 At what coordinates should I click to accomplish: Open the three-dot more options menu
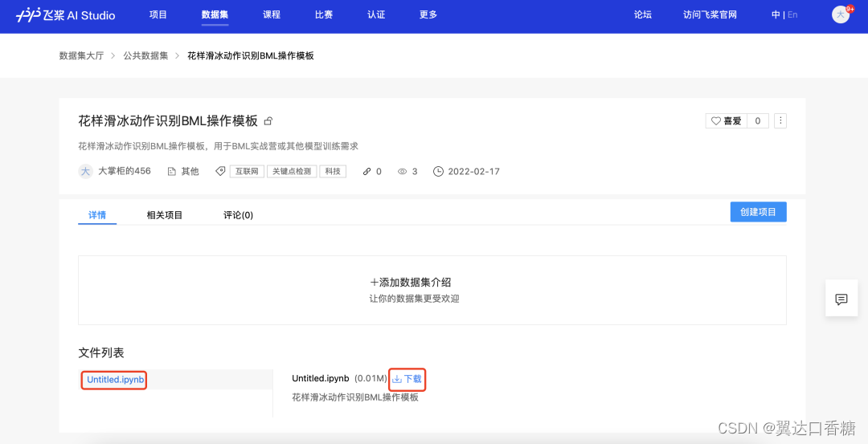[x=780, y=120]
